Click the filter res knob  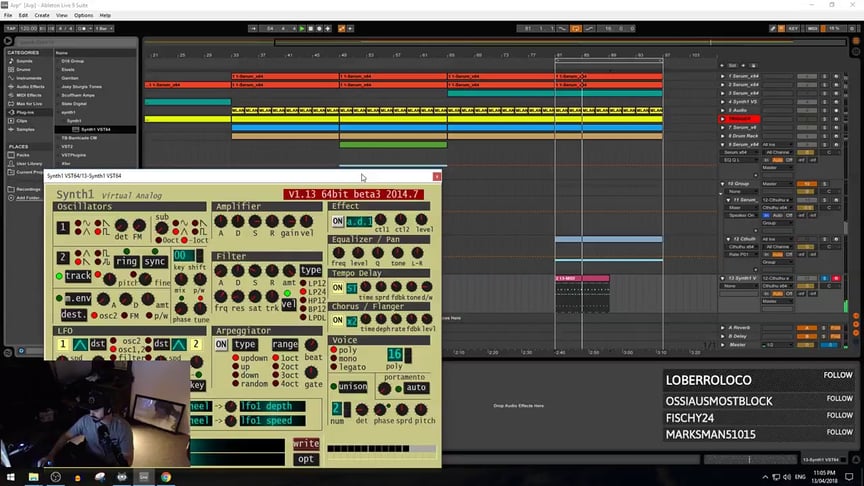(x=237, y=296)
